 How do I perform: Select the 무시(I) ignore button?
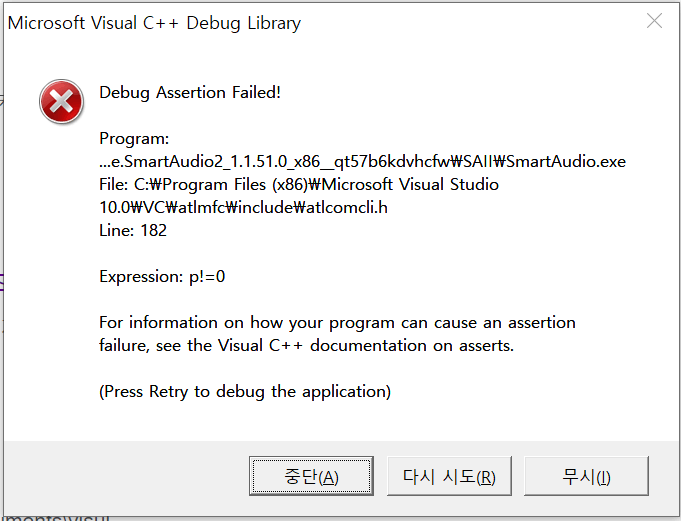586,476
